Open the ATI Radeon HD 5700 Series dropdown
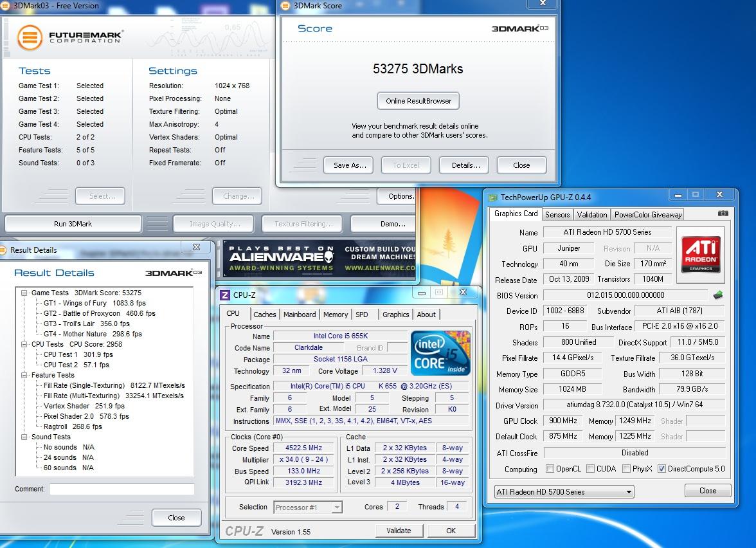 click(564, 491)
